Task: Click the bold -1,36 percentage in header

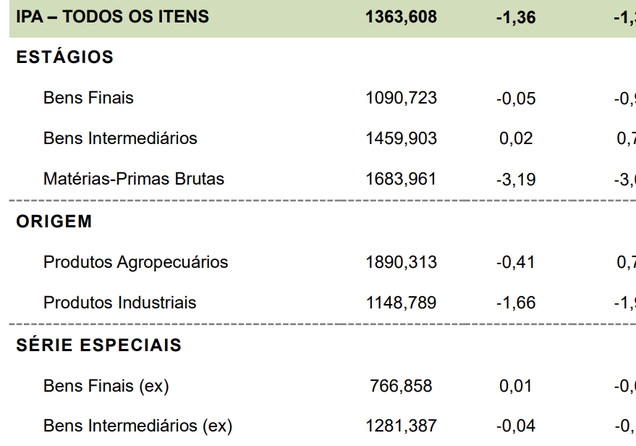Action: [516, 18]
